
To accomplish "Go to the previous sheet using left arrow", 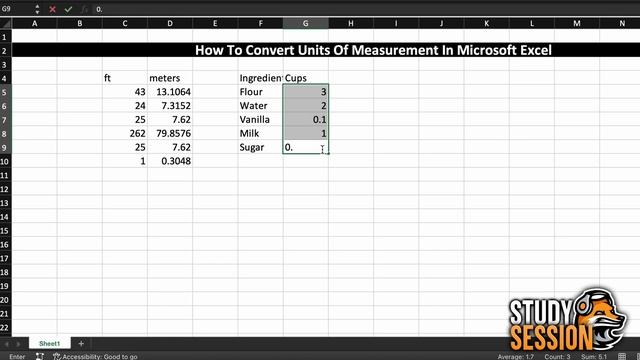I will coord(7,344).
